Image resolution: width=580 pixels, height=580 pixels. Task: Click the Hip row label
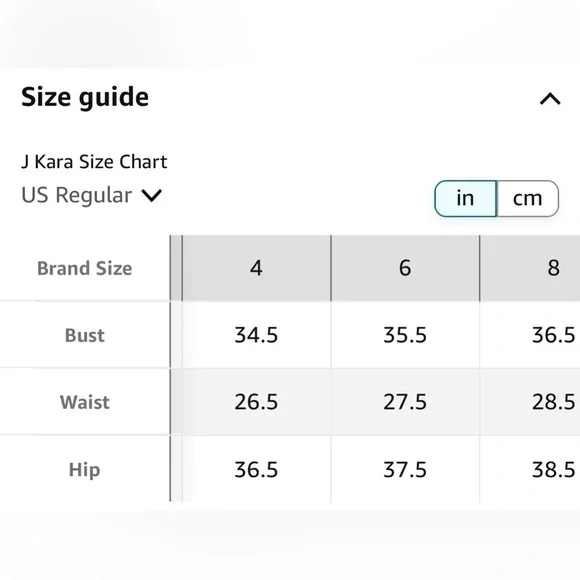click(x=85, y=470)
